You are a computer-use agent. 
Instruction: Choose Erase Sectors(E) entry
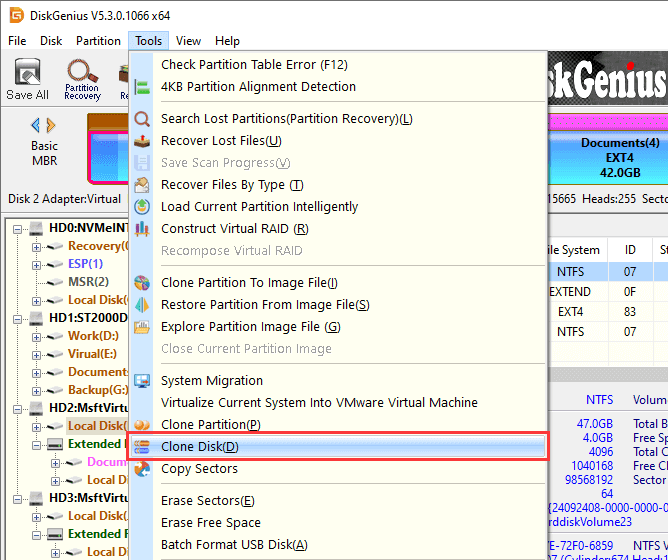pyautogui.click(x=338, y=501)
